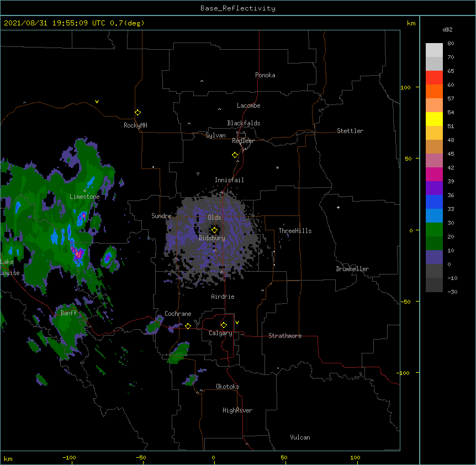Click the Calgary city label
Screen dimensions: 476x465
click(220, 333)
